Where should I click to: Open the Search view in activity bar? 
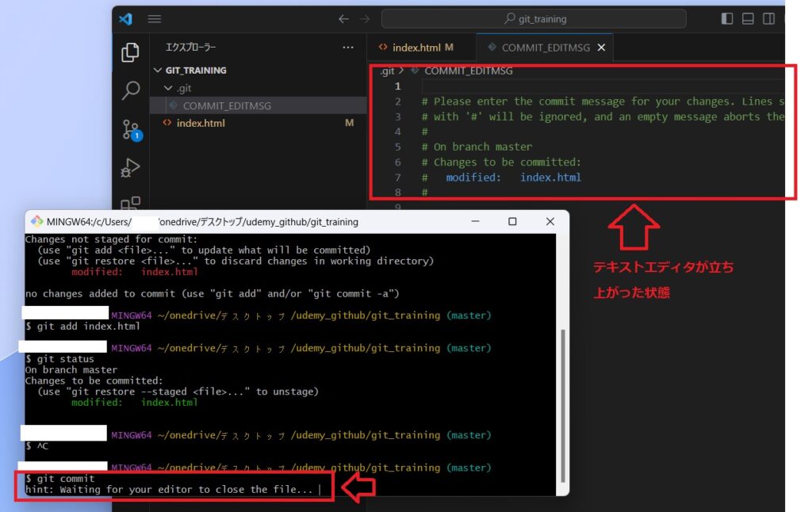[130, 91]
